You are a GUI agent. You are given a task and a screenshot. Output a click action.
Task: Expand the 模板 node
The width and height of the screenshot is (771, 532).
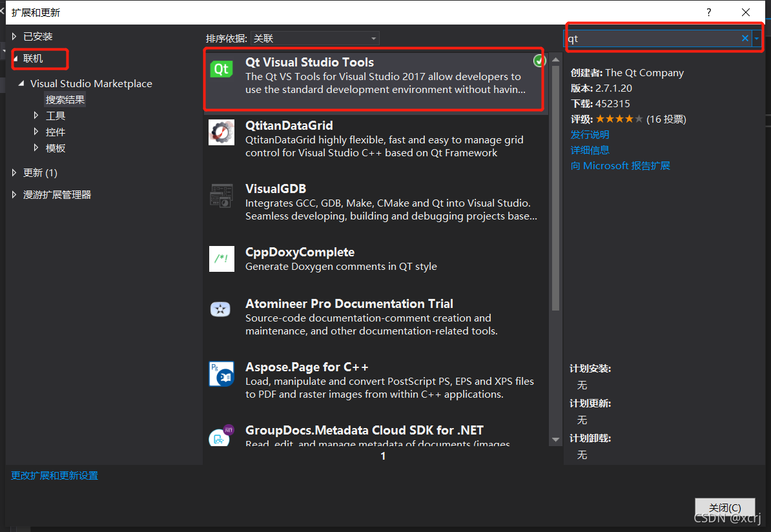[x=36, y=147]
